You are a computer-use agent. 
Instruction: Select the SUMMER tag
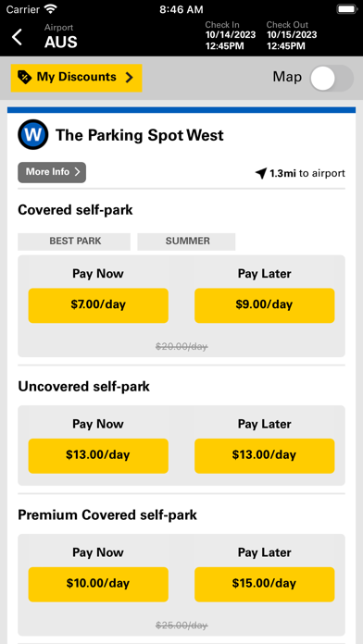[x=186, y=241]
